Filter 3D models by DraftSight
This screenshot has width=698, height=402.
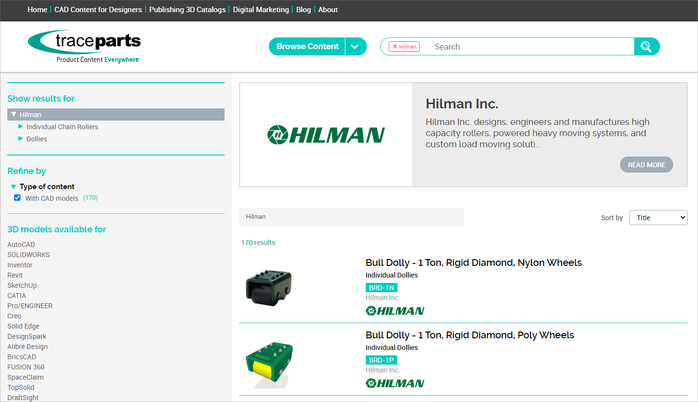[x=23, y=398]
